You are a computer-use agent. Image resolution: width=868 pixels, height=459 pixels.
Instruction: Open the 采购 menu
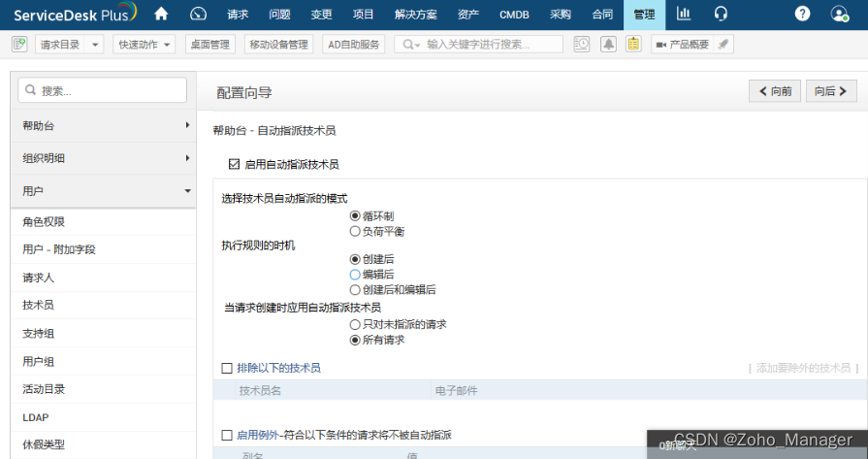point(561,15)
